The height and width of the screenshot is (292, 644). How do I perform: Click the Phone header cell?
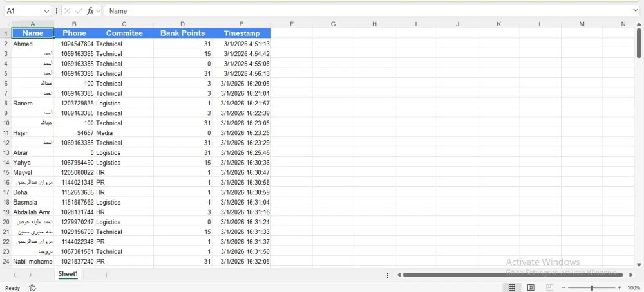pyautogui.click(x=74, y=33)
